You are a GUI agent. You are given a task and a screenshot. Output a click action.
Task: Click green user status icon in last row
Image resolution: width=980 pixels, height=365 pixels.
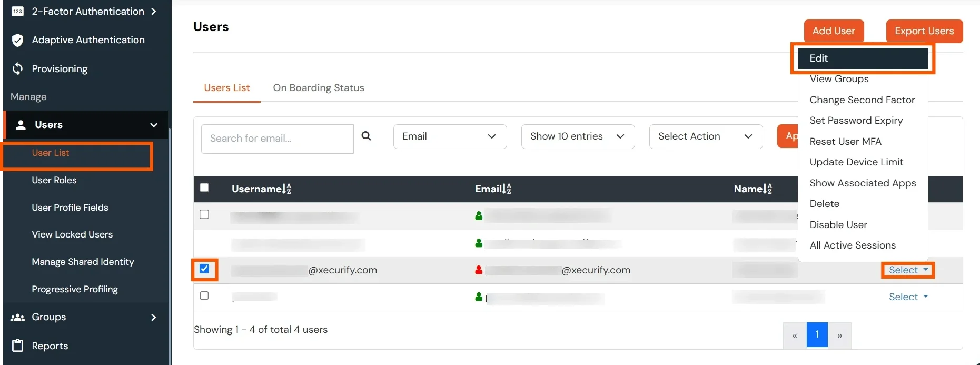(x=479, y=297)
